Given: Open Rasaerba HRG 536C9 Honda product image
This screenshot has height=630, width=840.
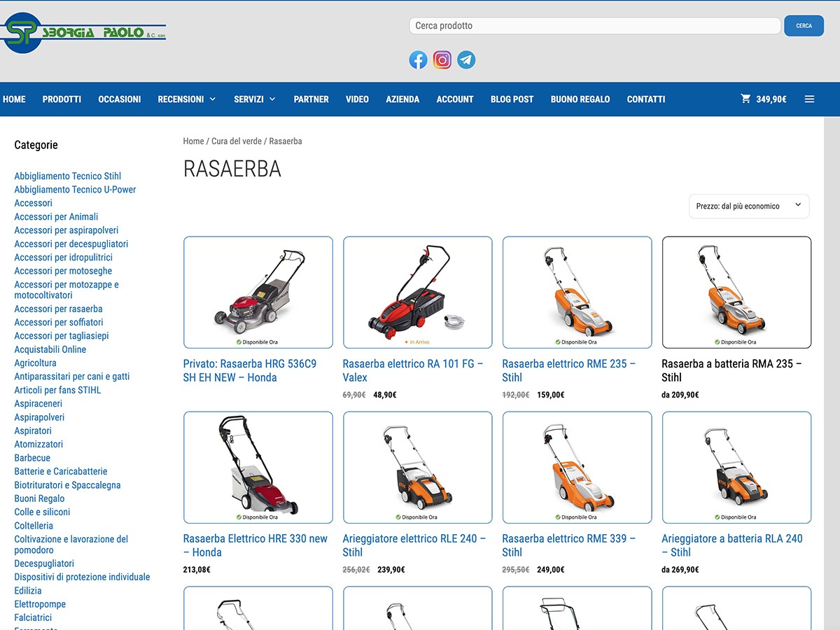Looking at the screenshot, I should [x=258, y=293].
